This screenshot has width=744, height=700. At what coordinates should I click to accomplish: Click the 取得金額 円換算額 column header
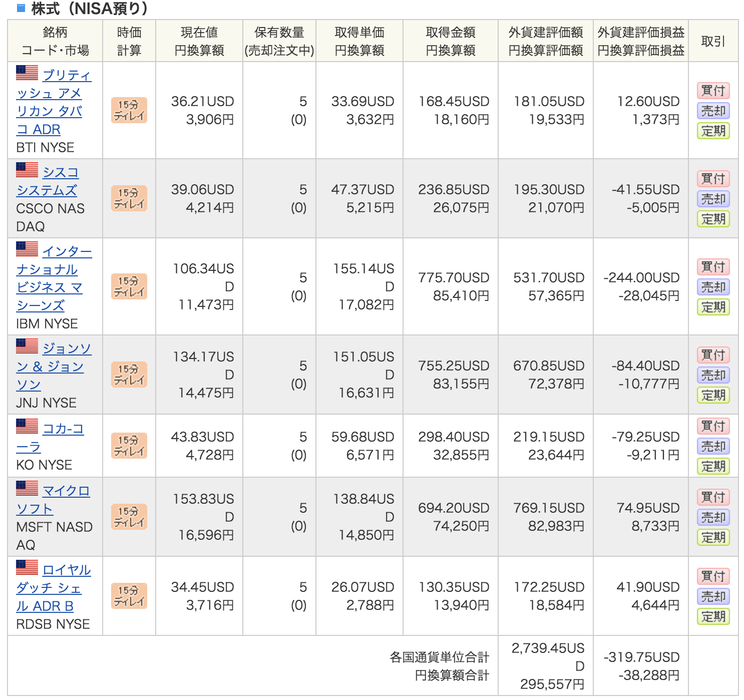pyautogui.click(x=451, y=41)
